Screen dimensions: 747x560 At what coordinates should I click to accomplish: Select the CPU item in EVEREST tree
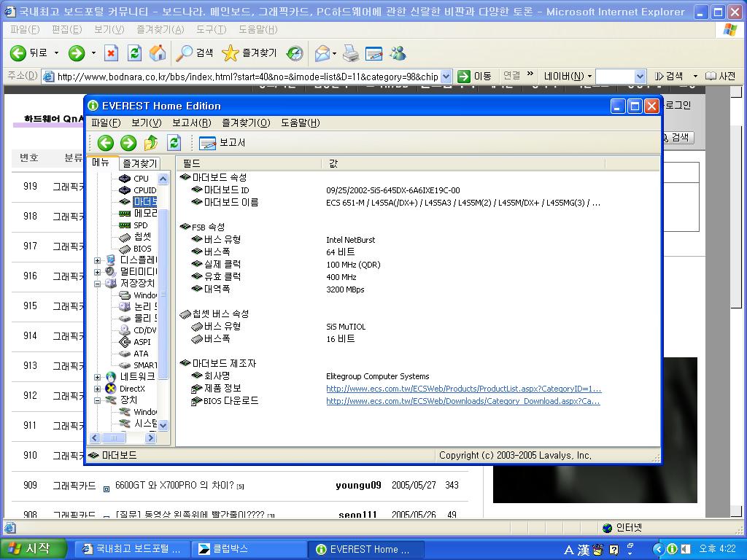coord(141,179)
